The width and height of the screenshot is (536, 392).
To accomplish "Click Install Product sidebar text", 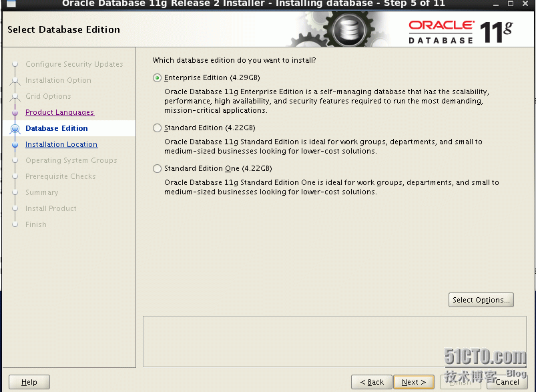I will tap(51, 208).
